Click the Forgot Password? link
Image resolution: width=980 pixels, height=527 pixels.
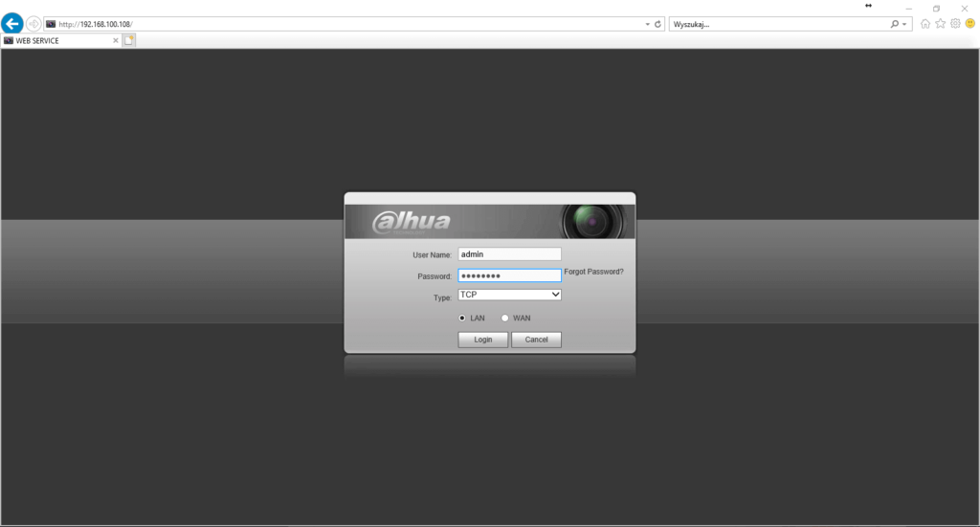coord(593,272)
